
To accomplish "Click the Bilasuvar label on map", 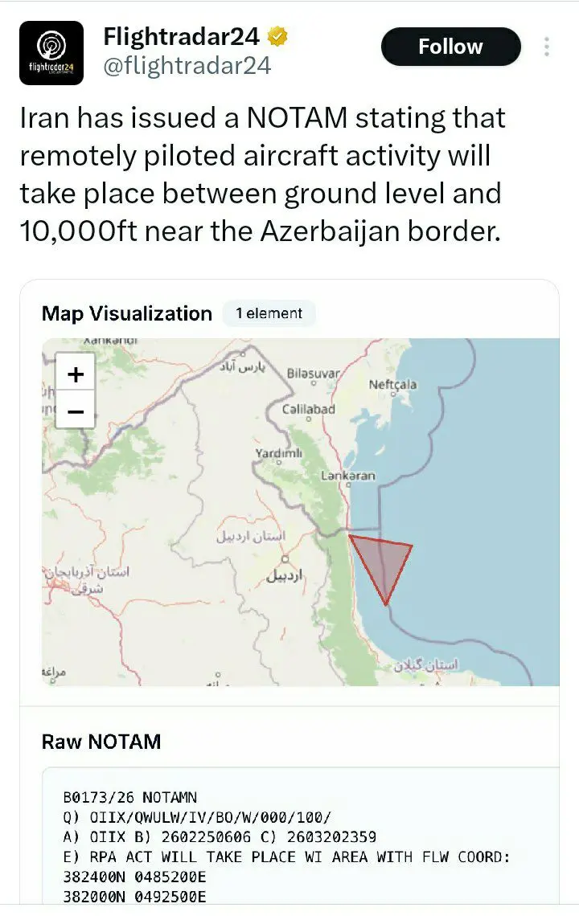I will [x=314, y=374].
